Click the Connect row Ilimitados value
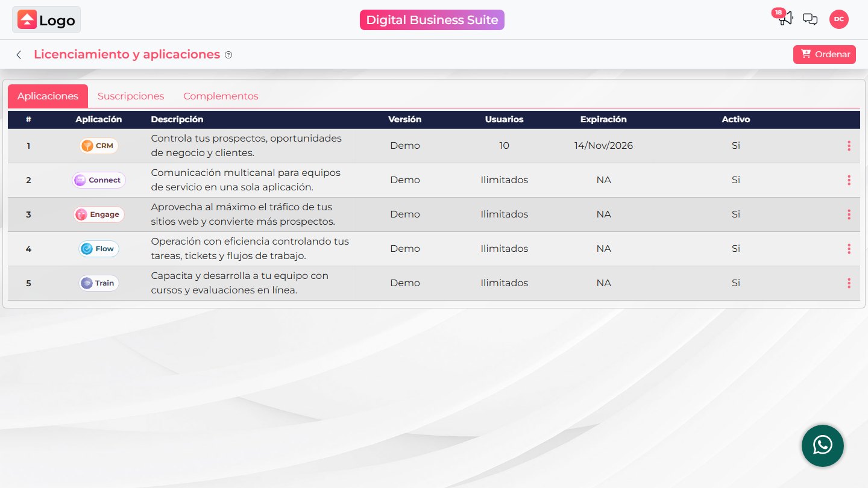This screenshot has height=488, width=868. (x=505, y=180)
